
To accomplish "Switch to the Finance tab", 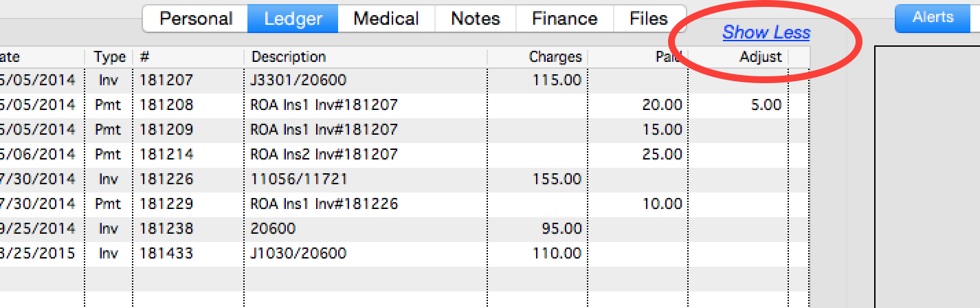I will pos(564,19).
